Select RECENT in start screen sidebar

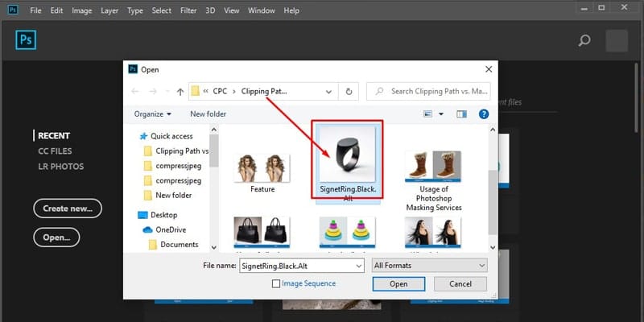coord(54,135)
